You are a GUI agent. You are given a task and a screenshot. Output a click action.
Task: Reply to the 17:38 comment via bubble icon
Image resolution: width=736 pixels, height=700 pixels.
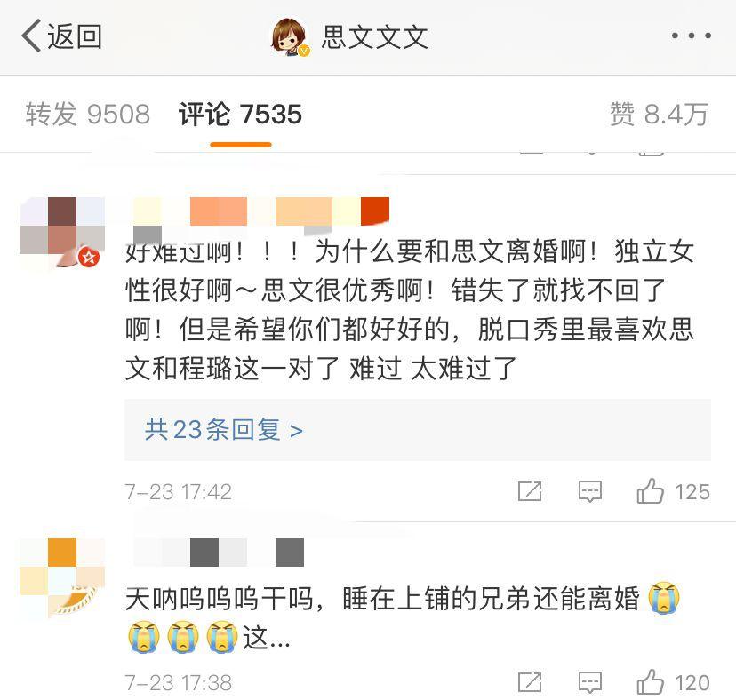[x=590, y=682]
